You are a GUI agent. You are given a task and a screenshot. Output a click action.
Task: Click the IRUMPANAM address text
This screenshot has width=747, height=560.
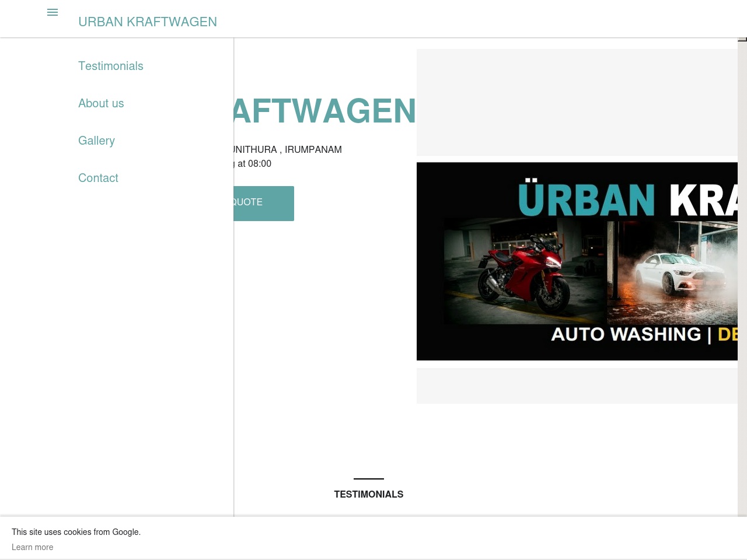click(313, 149)
